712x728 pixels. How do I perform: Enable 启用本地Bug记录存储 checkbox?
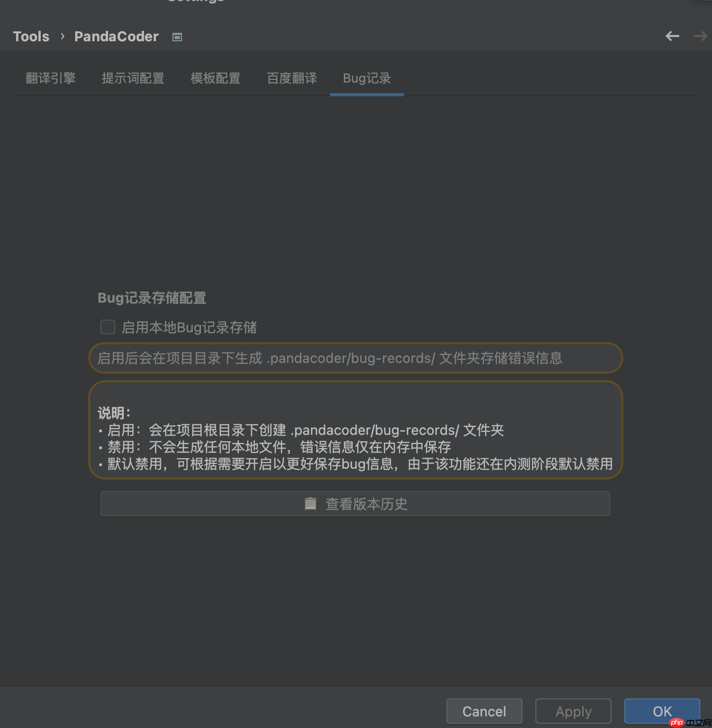tap(108, 327)
